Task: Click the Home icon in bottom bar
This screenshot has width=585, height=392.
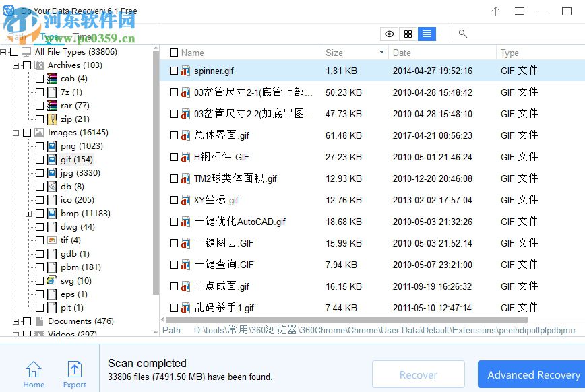Action: 34,369
